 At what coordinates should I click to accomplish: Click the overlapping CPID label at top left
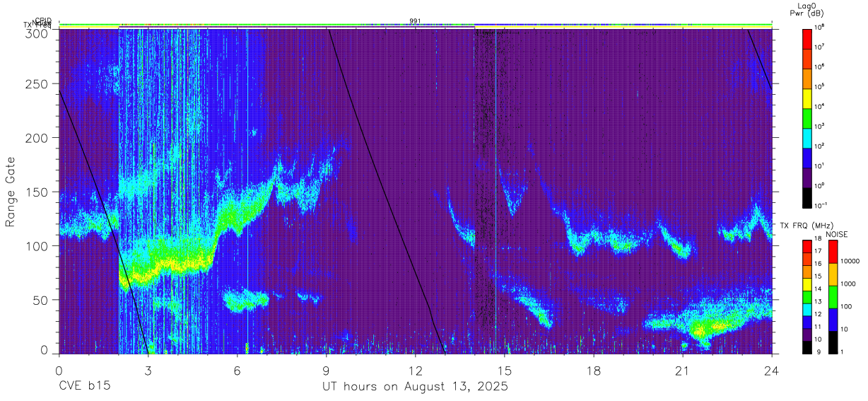click(x=44, y=21)
